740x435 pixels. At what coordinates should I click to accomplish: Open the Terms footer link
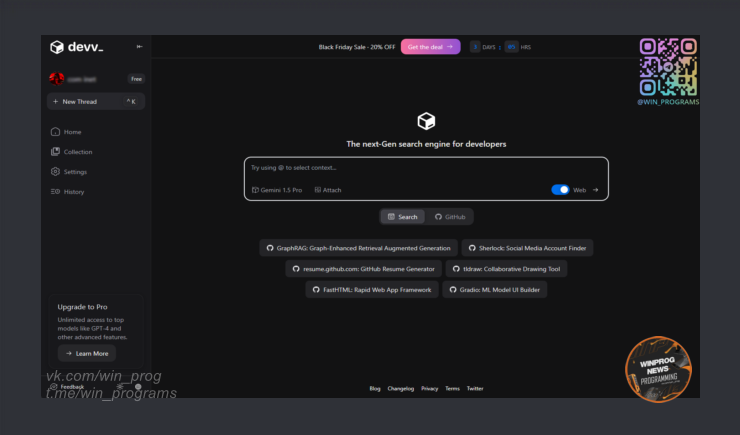pos(452,389)
